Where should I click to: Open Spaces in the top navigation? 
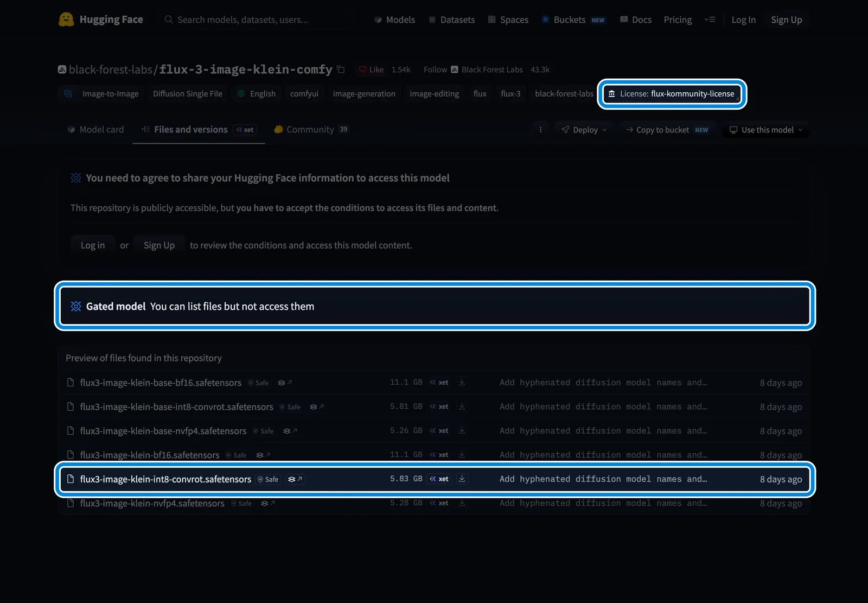point(508,20)
